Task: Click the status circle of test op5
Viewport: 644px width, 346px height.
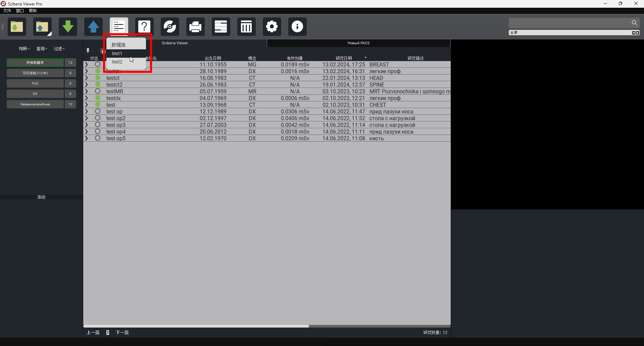Action: (x=98, y=138)
